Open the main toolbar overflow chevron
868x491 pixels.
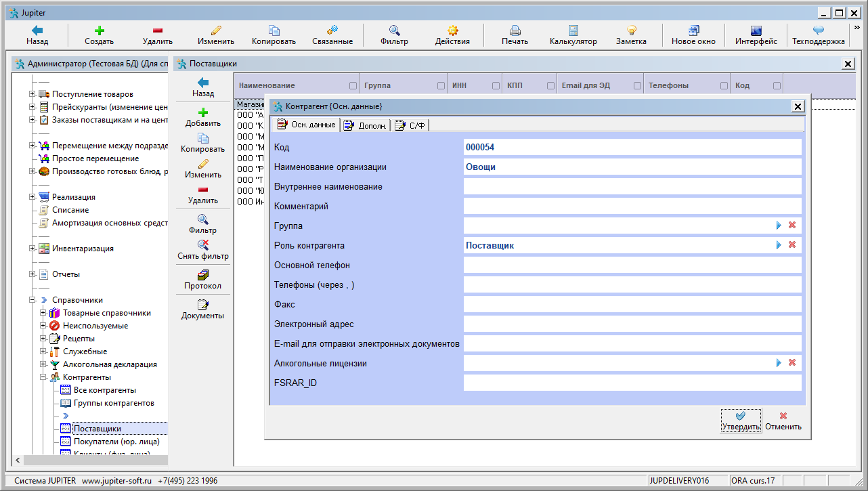tap(856, 28)
